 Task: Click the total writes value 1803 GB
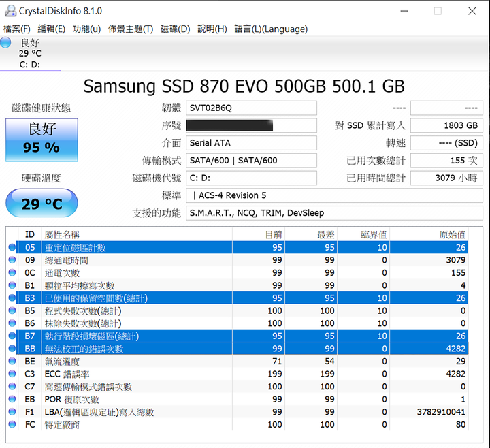[446, 125]
